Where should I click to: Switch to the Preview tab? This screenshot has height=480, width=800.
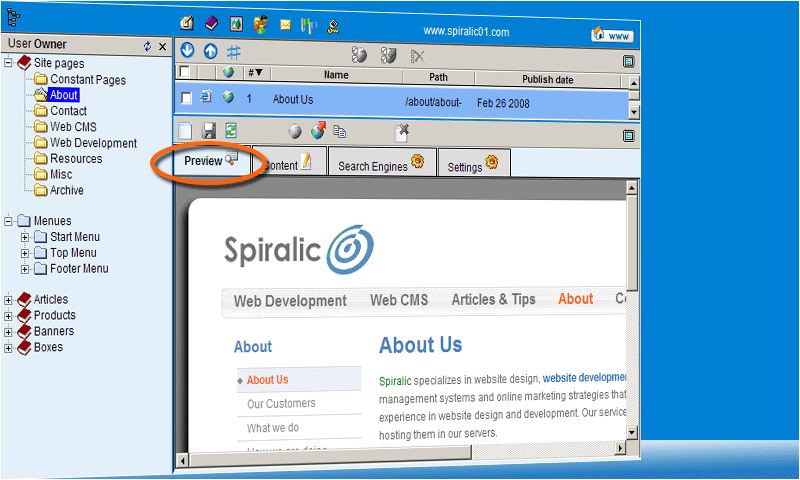coord(210,161)
